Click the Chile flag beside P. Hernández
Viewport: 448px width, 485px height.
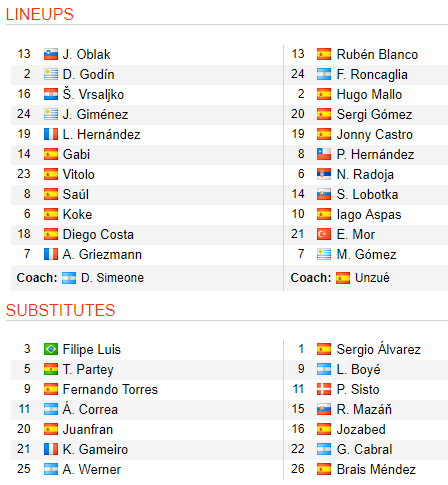click(324, 154)
